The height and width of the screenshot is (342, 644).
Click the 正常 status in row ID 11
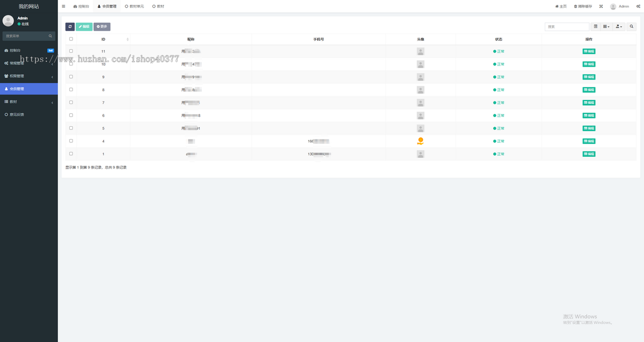499,52
